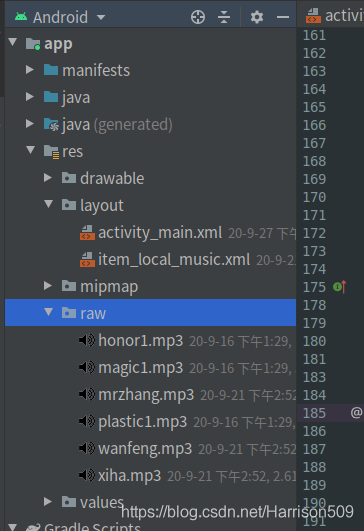Click the item_local_music.xml file icon
364x531 pixels.
[x=87, y=259]
